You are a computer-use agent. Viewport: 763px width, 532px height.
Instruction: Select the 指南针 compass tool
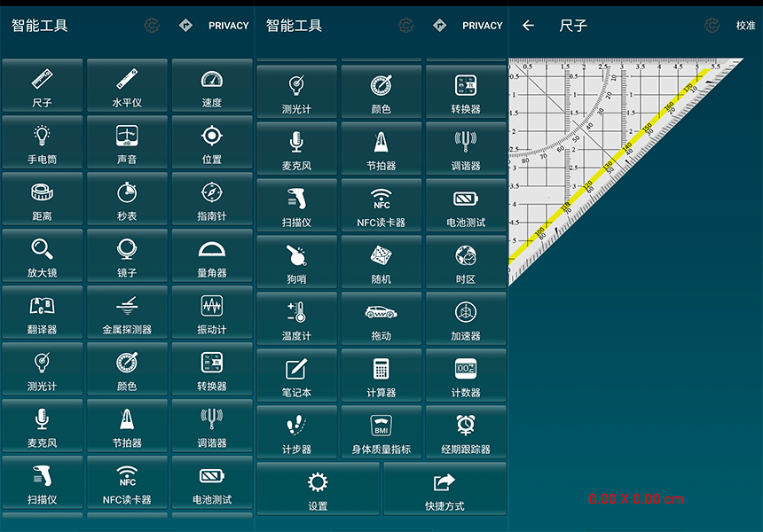(x=211, y=199)
